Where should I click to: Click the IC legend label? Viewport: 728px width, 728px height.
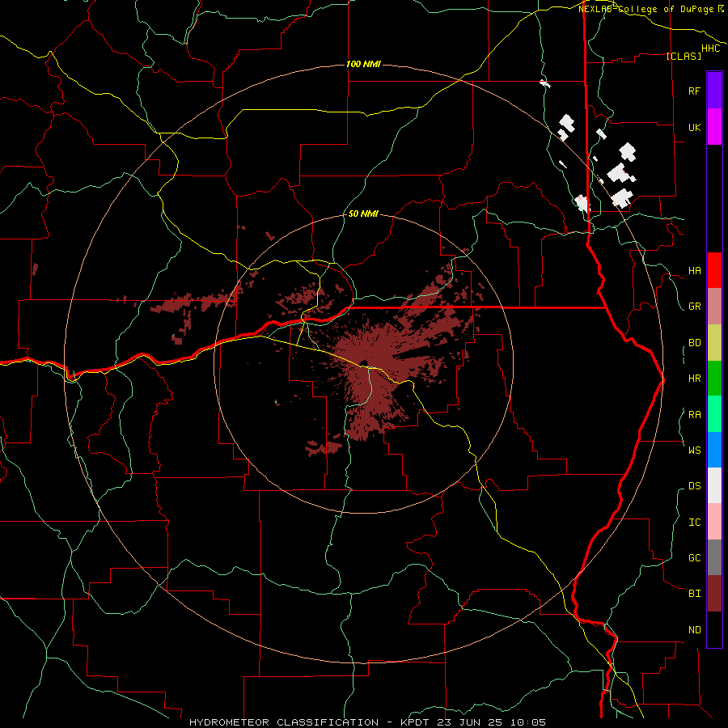click(x=695, y=523)
